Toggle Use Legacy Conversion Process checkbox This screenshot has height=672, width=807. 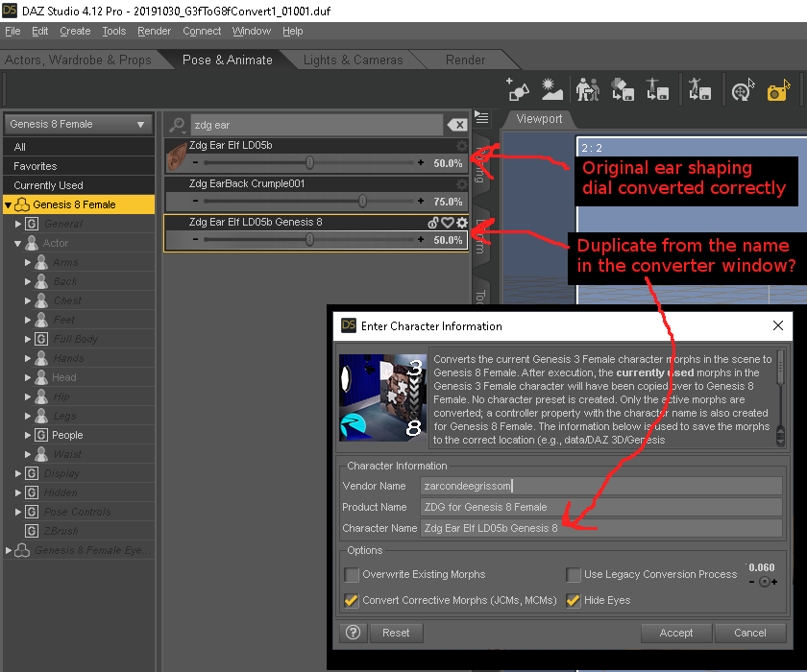pyautogui.click(x=573, y=574)
